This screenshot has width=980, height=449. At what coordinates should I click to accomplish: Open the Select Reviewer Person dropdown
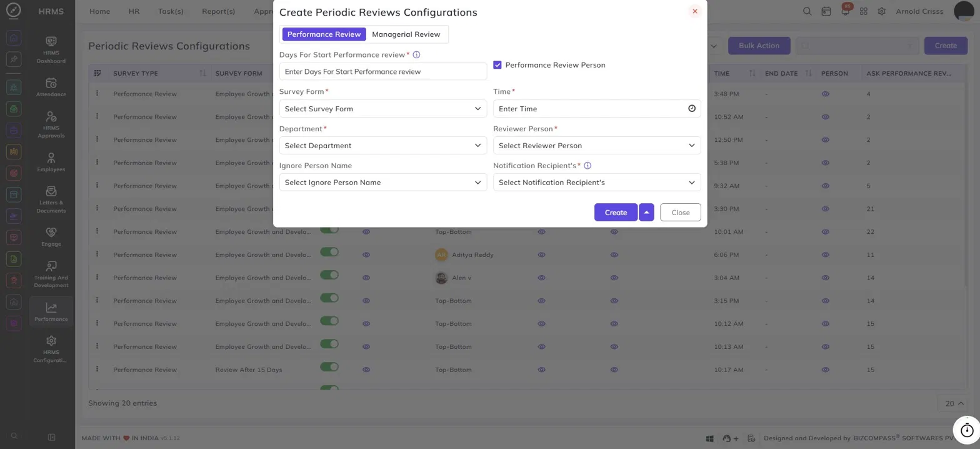[x=597, y=145]
